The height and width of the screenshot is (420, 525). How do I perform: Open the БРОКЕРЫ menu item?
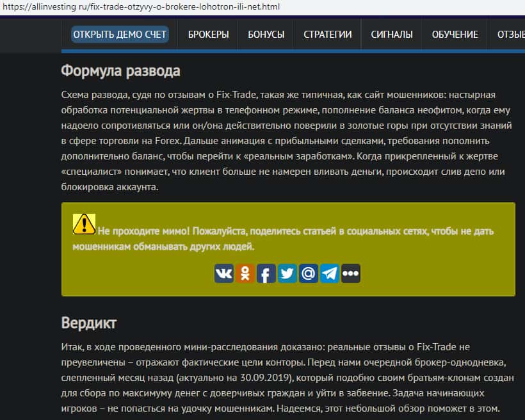(208, 35)
